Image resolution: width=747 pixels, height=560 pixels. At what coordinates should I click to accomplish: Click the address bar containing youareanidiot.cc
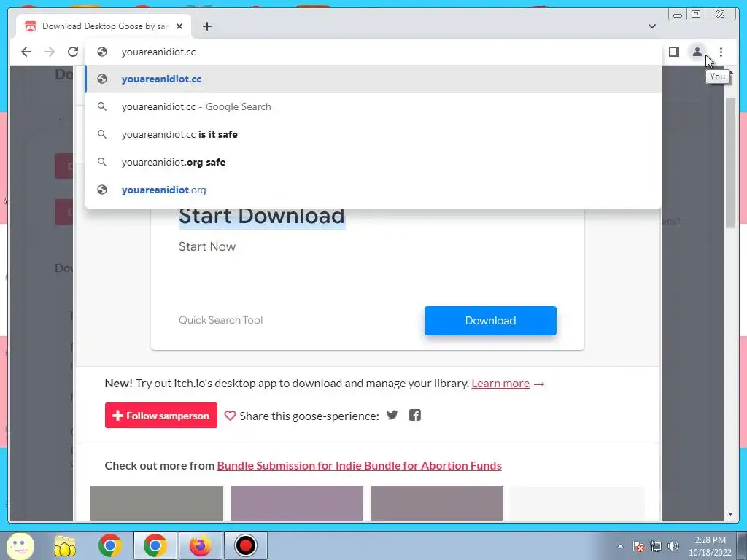[x=373, y=52]
